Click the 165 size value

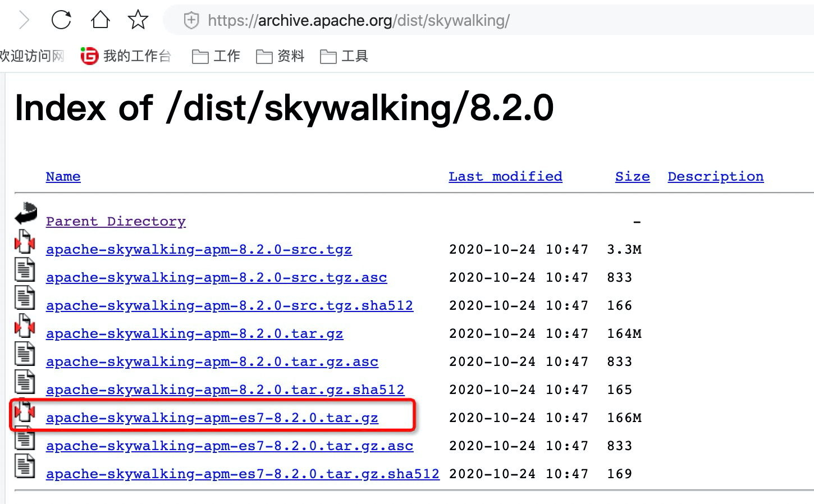point(620,390)
